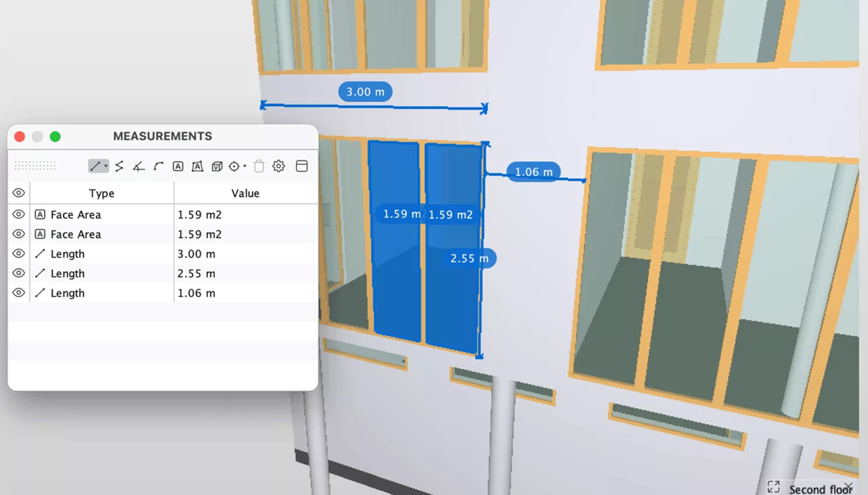Click the 3.00 m label in viewport
The image size is (868, 495).
[365, 92]
